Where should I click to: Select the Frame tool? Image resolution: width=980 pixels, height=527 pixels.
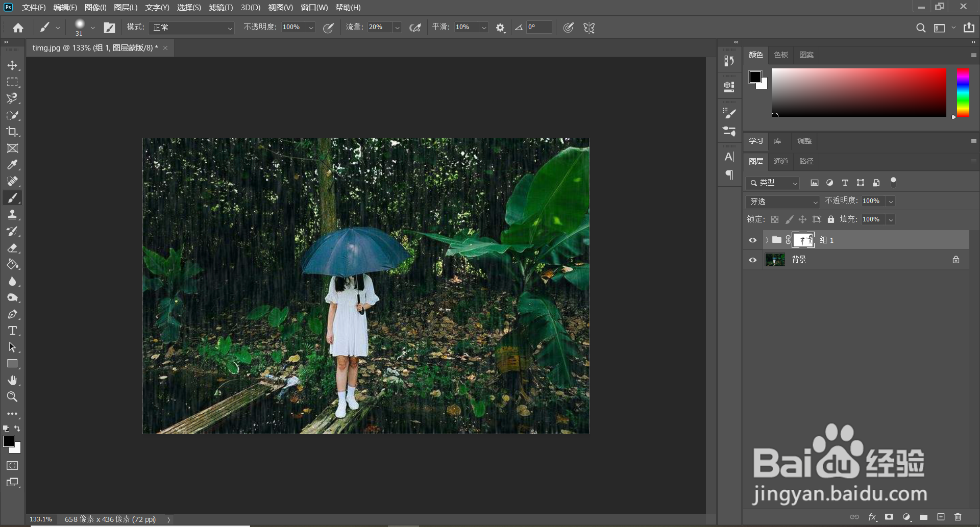click(12, 148)
